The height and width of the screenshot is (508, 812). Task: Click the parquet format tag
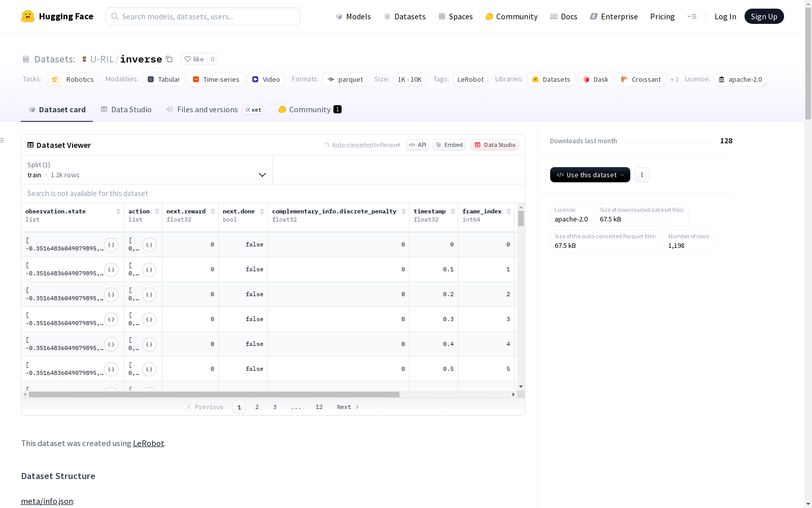345,79
